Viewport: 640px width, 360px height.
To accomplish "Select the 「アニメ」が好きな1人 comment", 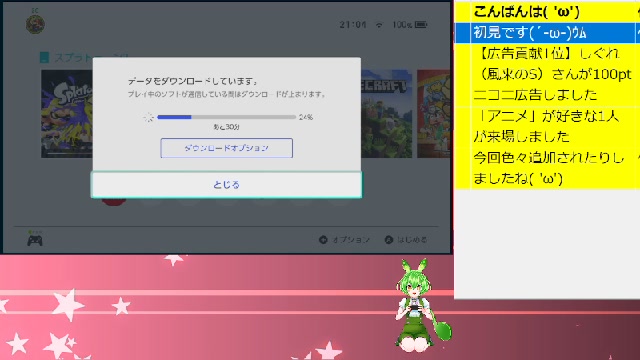I will tap(547, 126).
